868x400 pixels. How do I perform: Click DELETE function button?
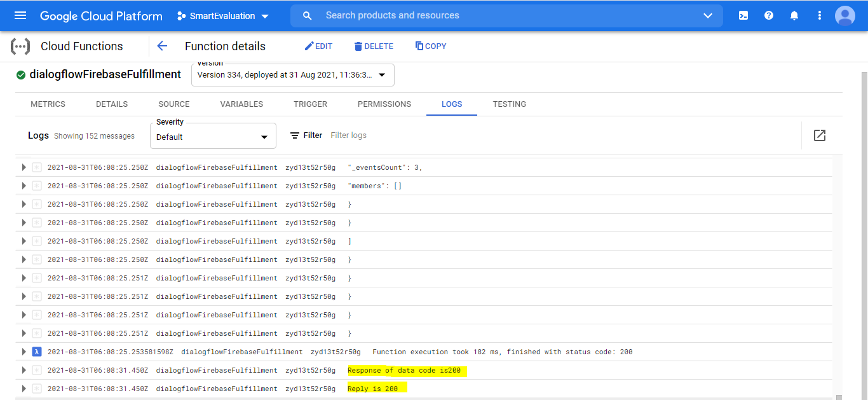(374, 46)
